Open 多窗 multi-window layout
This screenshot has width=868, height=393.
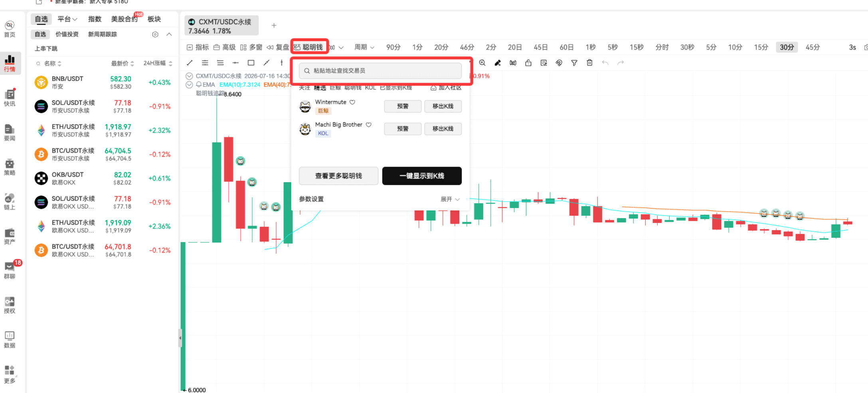251,47
